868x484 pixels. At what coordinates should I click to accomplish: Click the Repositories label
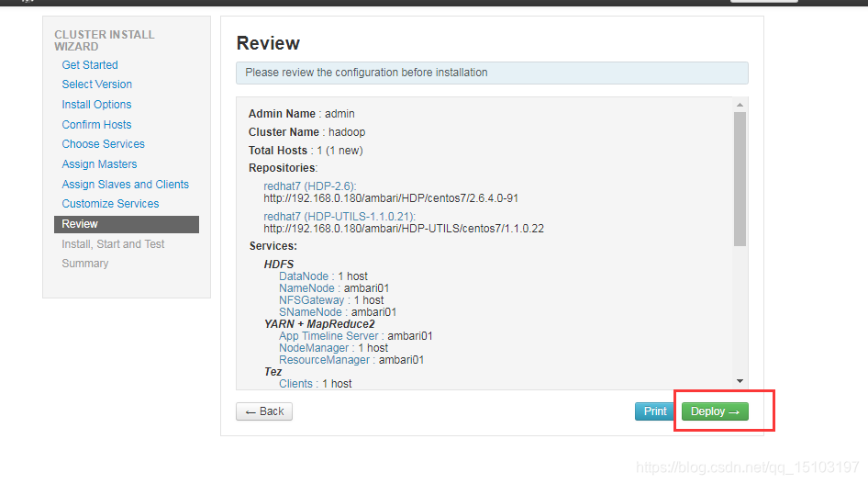[283, 168]
